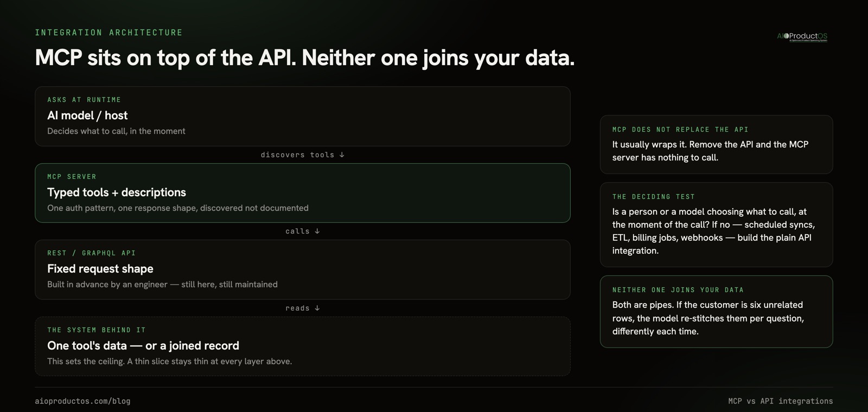
Task: Click 'One auth pattern, one response shape' line
Action: [x=178, y=208]
